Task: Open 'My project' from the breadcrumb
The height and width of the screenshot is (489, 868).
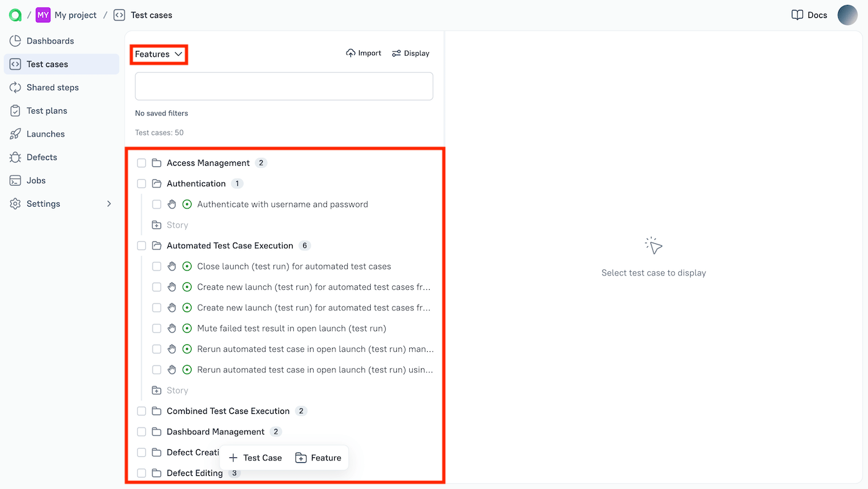Action: (x=76, y=14)
